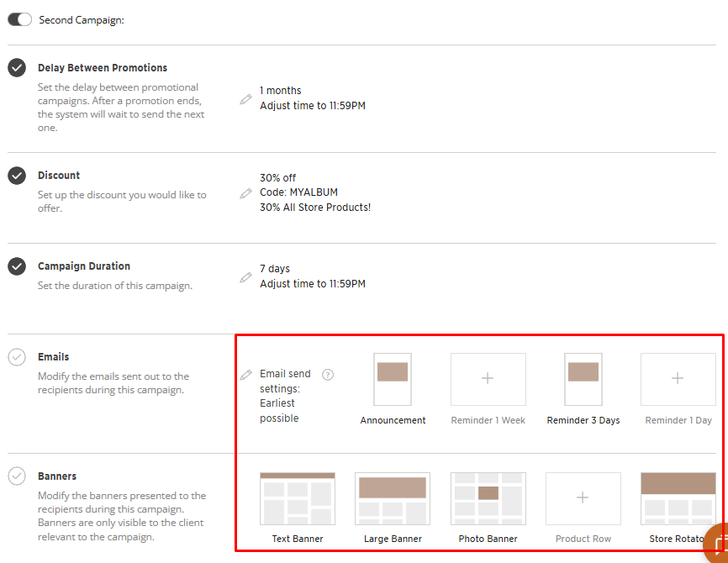The height and width of the screenshot is (563, 728).
Task: Choose the Photo Banner thumbnail
Action: pyautogui.click(x=488, y=498)
